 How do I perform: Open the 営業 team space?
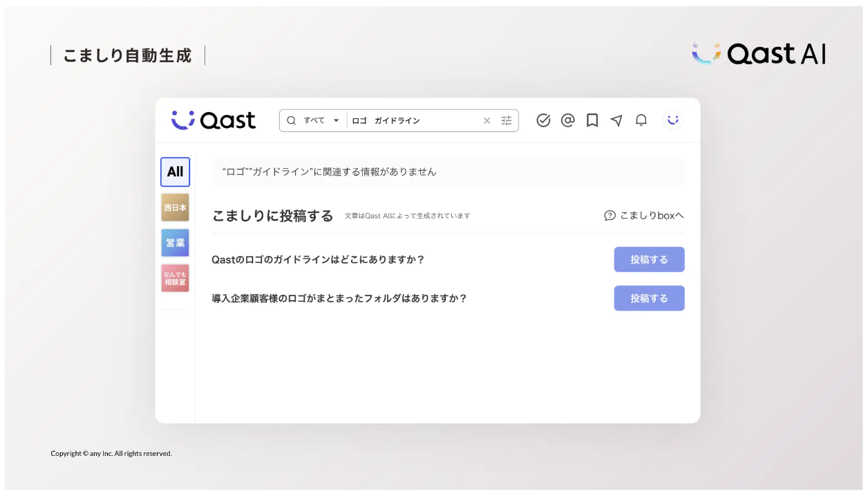coord(175,242)
